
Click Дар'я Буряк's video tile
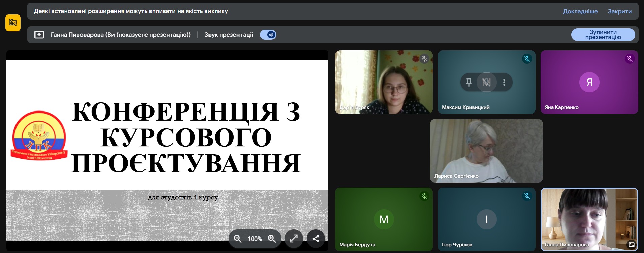click(384, 82)
